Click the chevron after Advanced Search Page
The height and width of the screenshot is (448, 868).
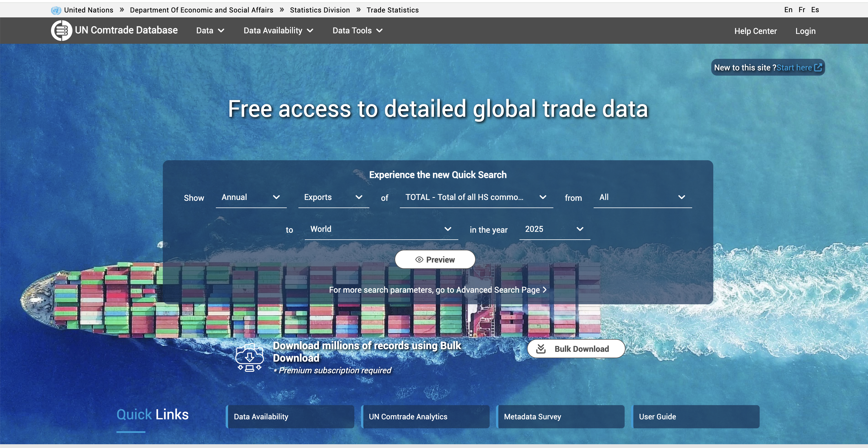click(x=544, y=290)
